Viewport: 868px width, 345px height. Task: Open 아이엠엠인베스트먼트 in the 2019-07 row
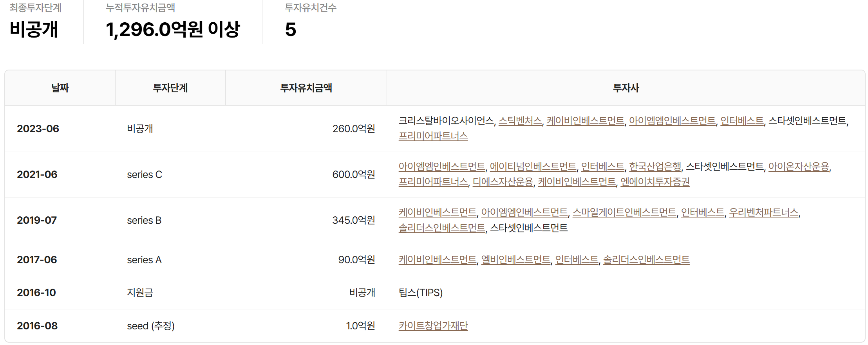524,212
